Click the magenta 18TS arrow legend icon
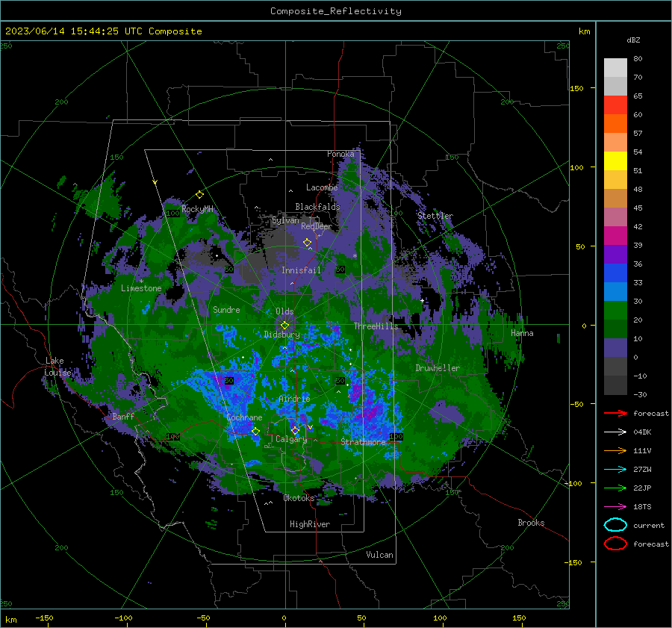 coord(615,506)
